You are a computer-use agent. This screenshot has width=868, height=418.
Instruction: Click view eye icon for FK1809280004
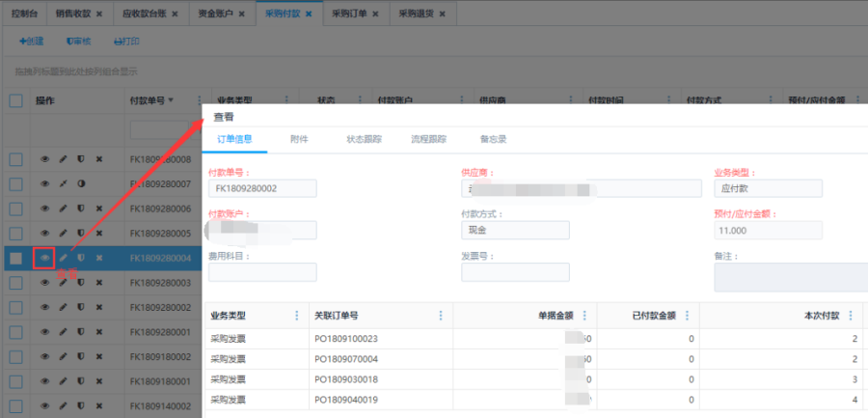click(x=44, y=258)
